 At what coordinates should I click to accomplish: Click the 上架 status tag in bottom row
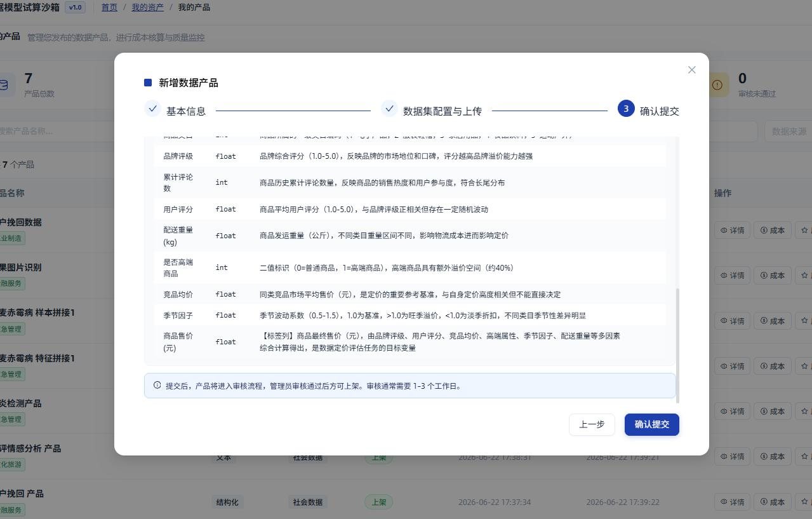379,502
